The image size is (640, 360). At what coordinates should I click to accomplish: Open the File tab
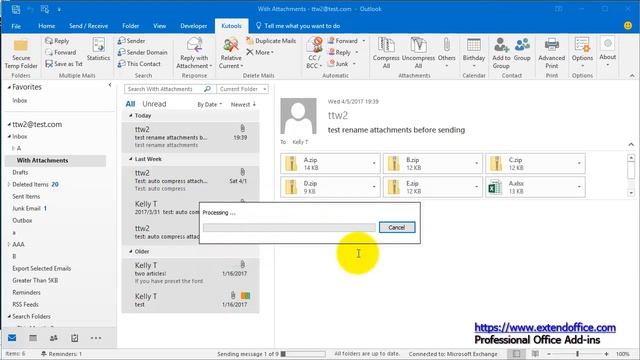coord(16,26)
